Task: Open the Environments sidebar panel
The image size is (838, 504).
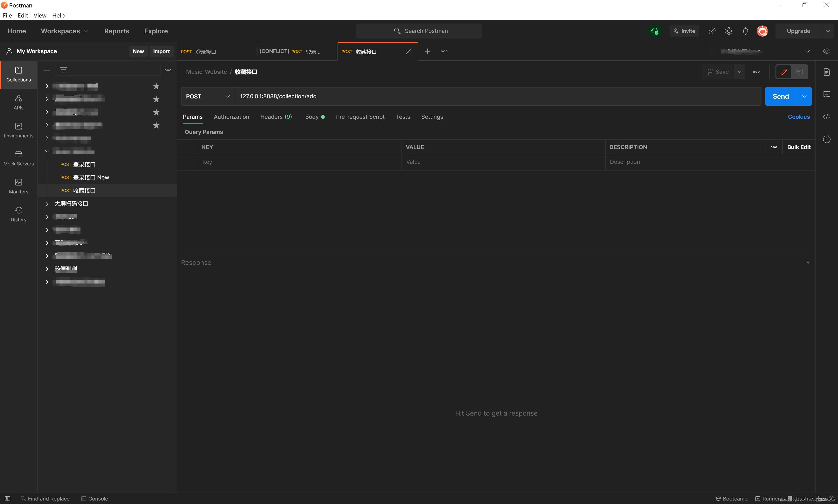Action: pyautogui.click(x=19, y=130)
